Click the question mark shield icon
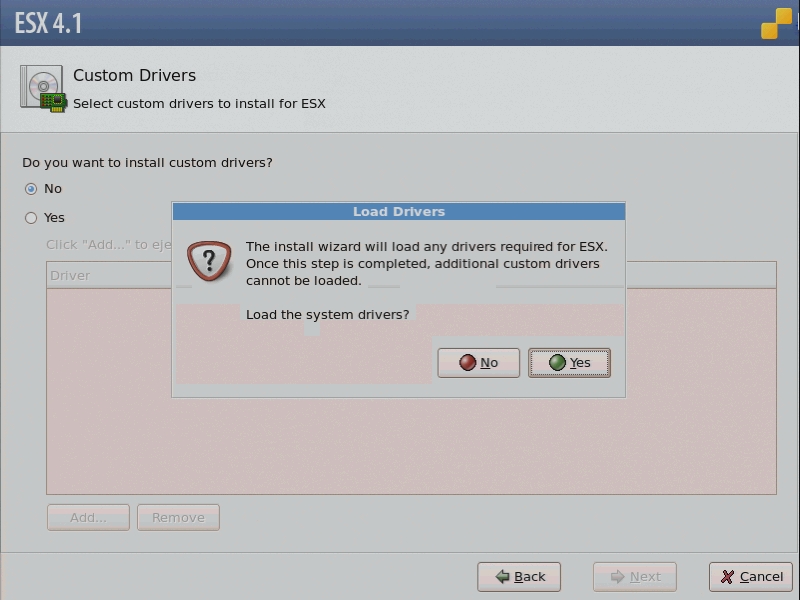Image resolution: width=800 pixels, height=600 pixels. 209,261
